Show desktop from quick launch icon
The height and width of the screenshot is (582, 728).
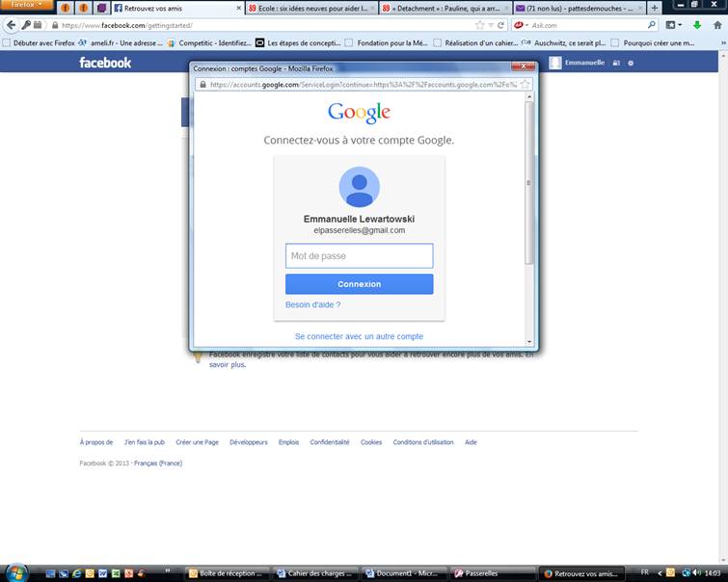click(50, 573)
